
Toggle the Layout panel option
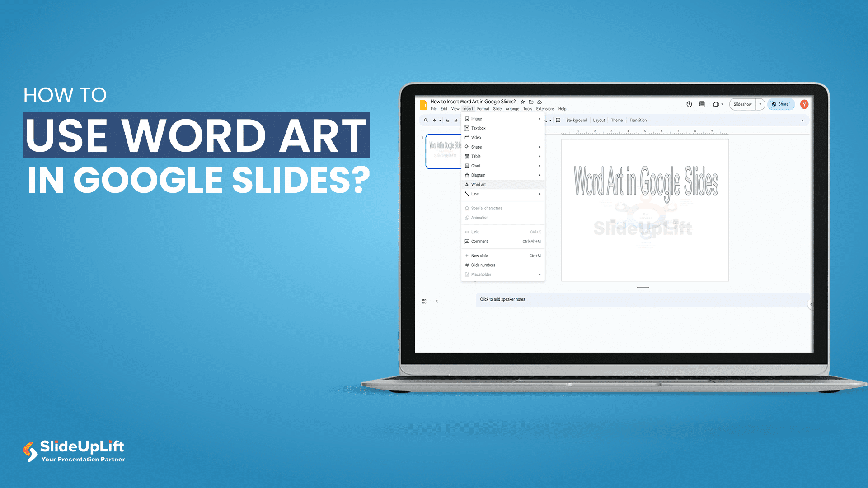597,121
